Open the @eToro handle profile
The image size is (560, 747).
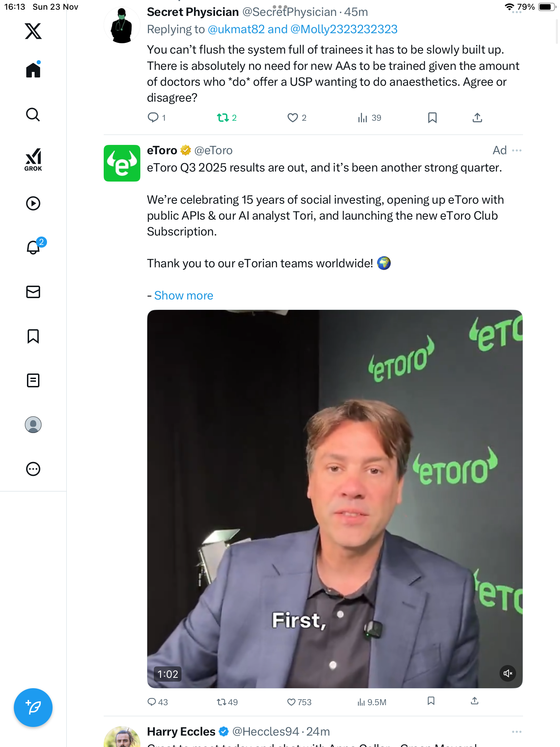click(x=213, y=150)
